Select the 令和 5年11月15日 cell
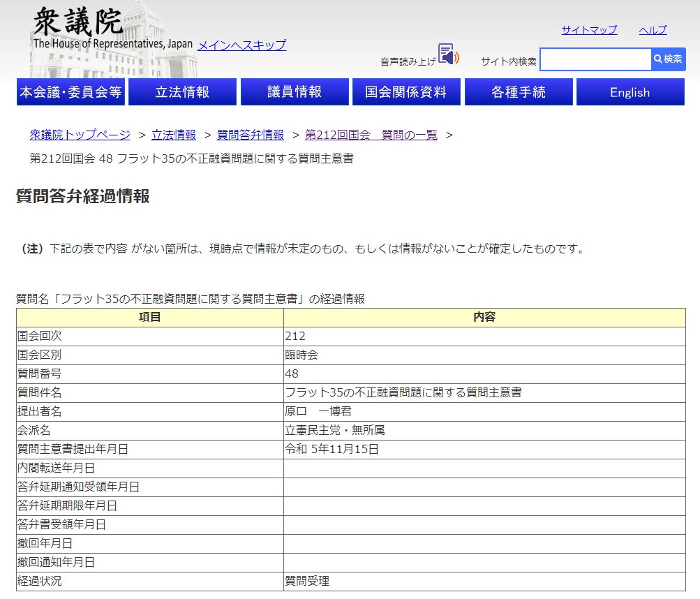 484,450
